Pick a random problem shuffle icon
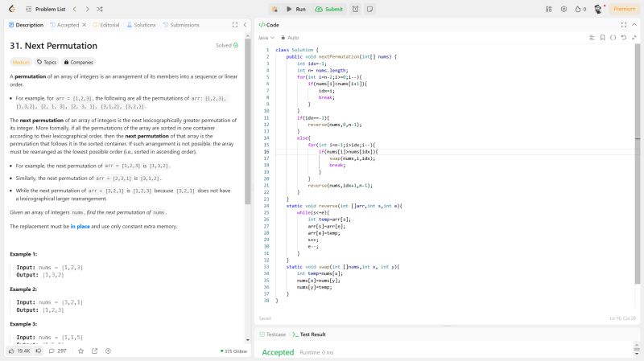The width and height of the screenshot is (644, 361). coord(100,9)
